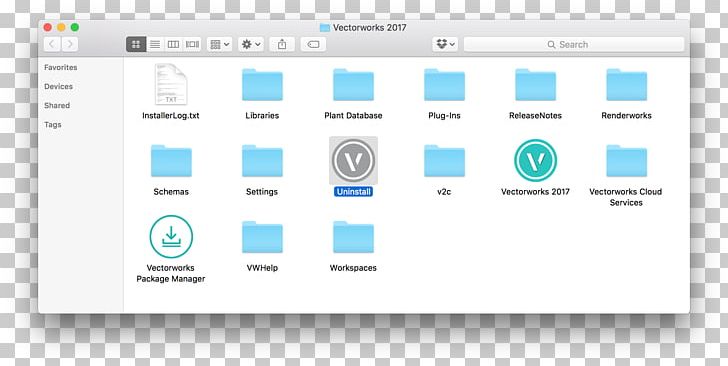Click in the Search field
Image resolution: width=728 pixels, height=366 pixels.
coord(574,45)
